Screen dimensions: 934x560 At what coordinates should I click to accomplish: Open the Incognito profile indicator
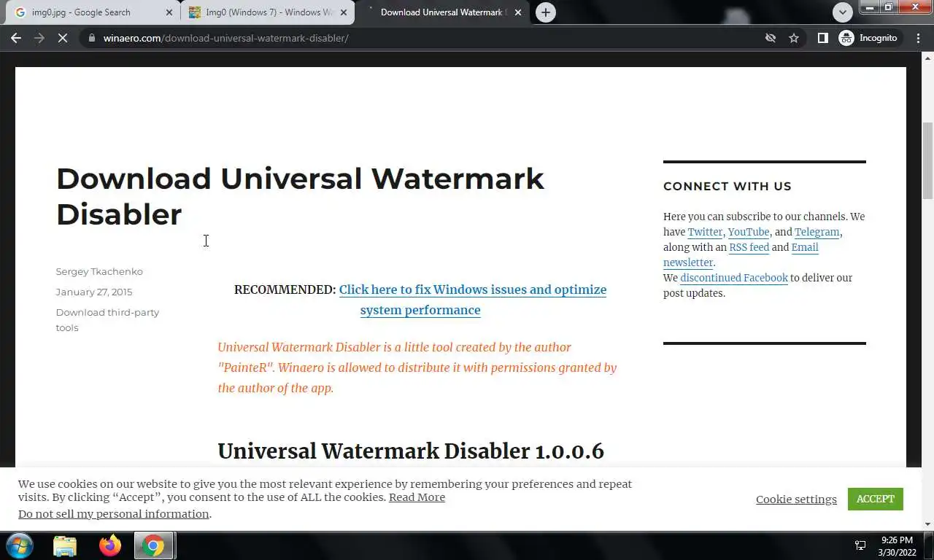click(x=870, y=38)
